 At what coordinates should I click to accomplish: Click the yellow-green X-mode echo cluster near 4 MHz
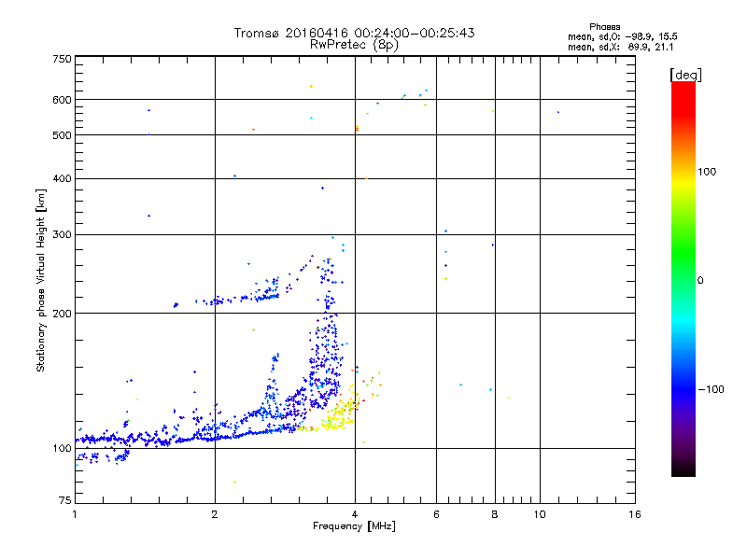coord(339,415)
